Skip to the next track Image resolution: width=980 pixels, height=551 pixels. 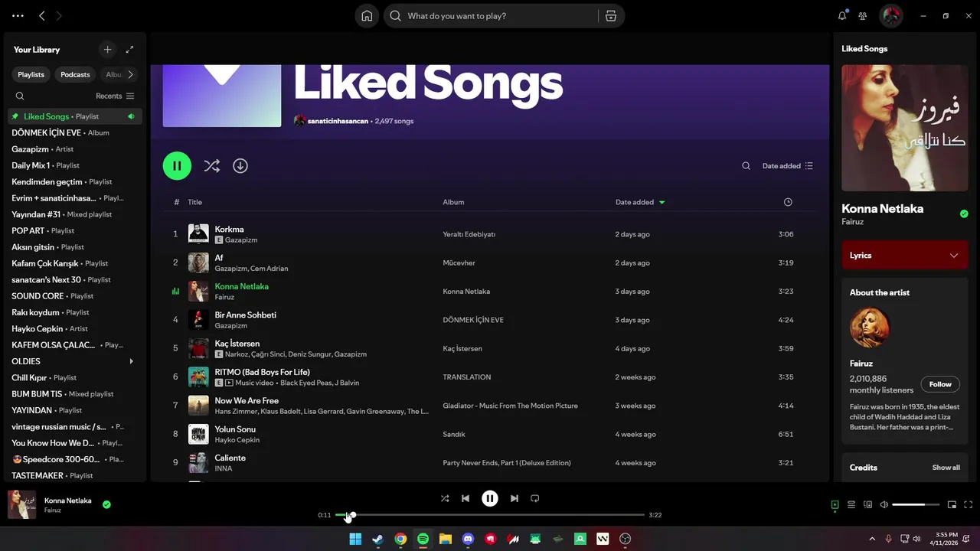(514, 498)
